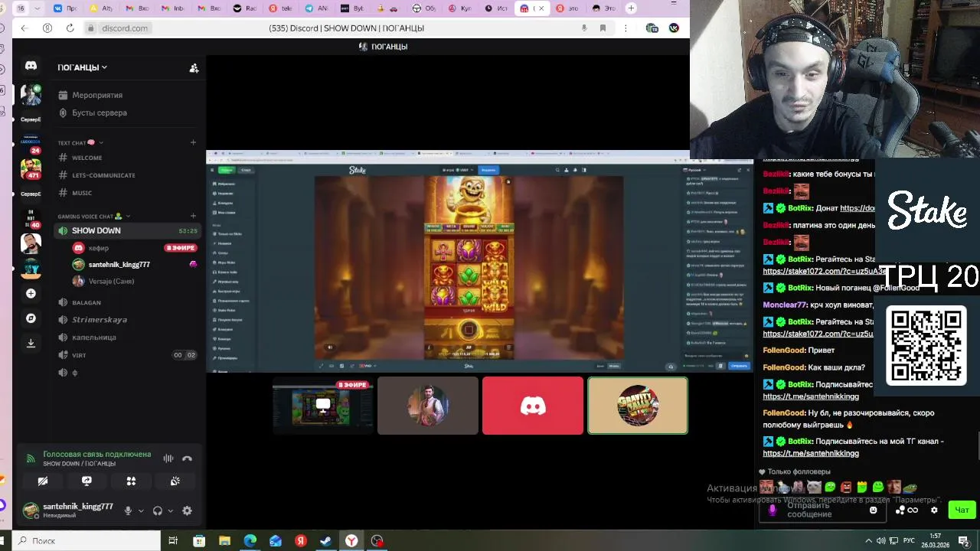
Task: Click the invite people icon beside ПОГАНЦЫ
Action: pyautogui.click(x=194, y=68)
